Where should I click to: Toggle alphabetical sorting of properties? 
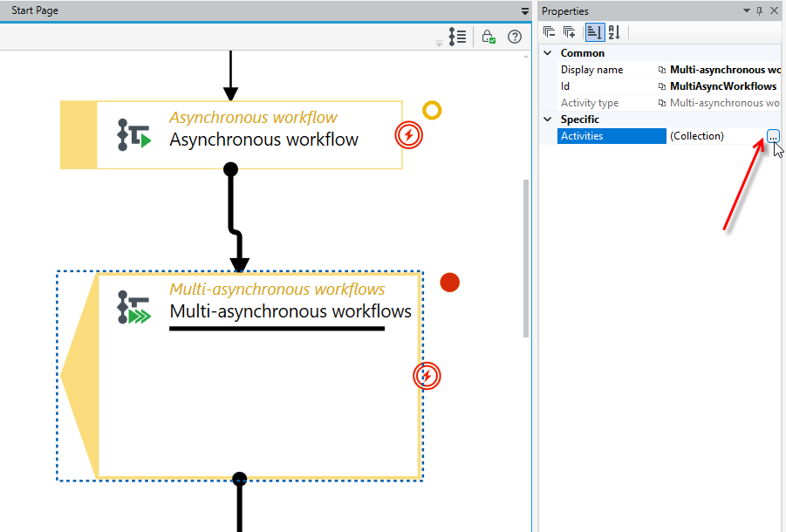[614, 32]
